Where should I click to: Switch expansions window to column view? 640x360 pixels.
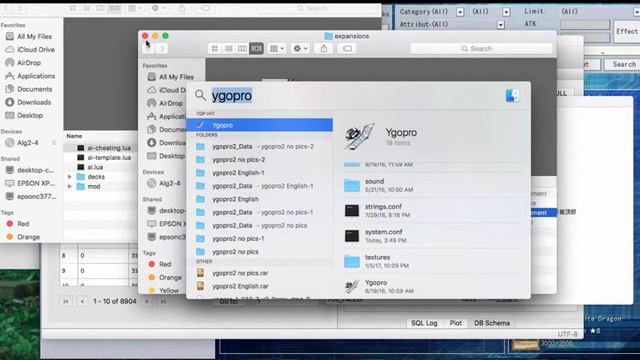tap(242, 49)
